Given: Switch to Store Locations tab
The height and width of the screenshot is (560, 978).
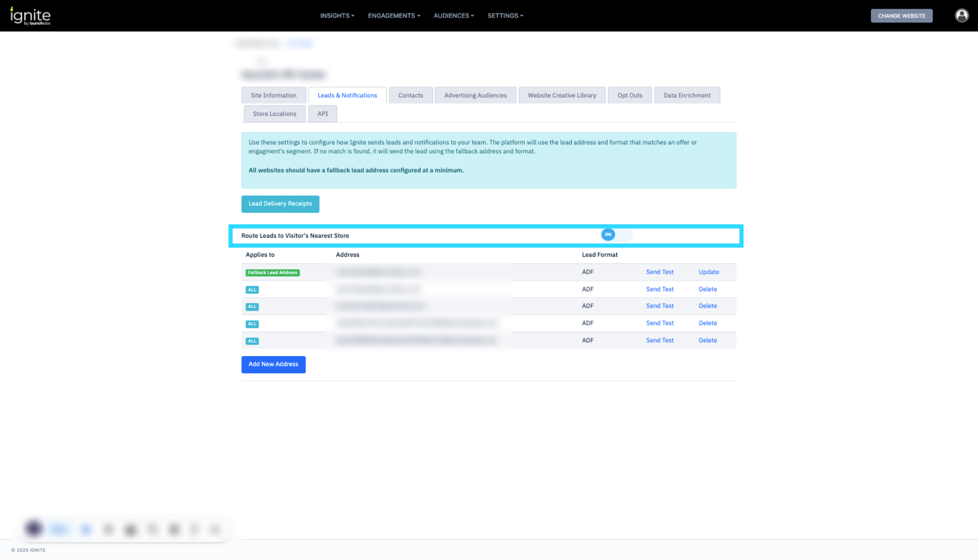Looking at the screenshot, I should [274, 114].
